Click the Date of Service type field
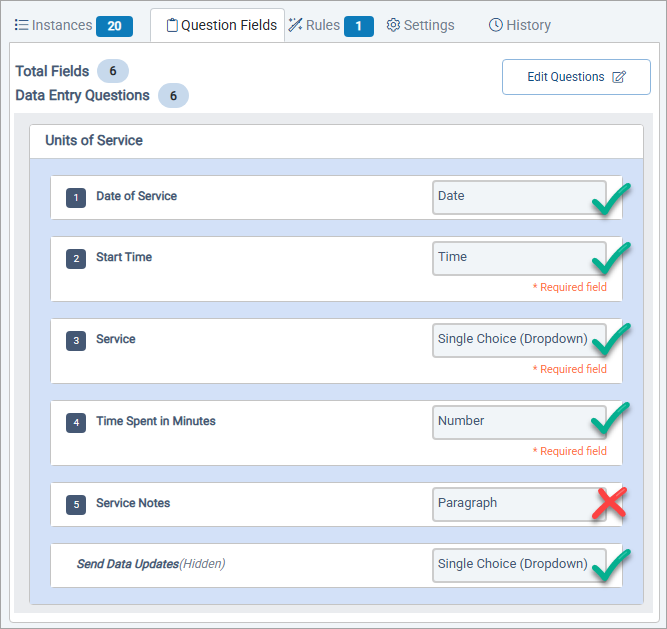Image resolution: width=667 pixels, height=629 pixels. (510, 196)
